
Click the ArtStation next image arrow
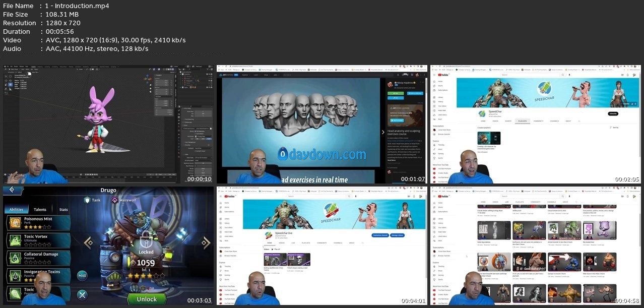382,133
